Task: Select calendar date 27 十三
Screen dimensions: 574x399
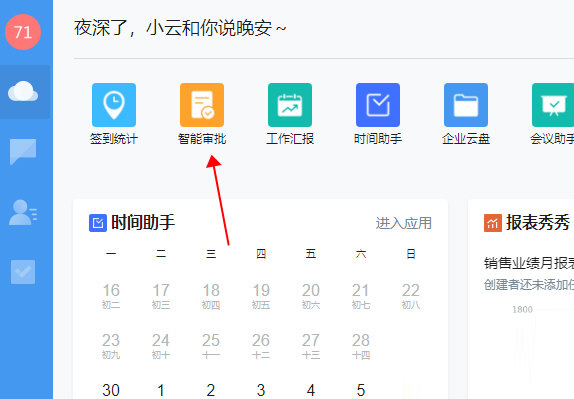Action: (x=311, y=346)
